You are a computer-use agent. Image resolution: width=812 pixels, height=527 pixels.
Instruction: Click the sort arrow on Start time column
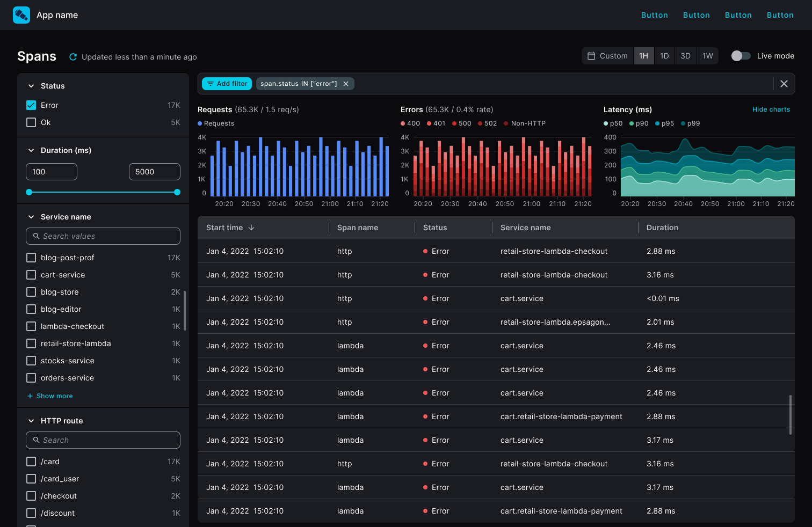252,228
